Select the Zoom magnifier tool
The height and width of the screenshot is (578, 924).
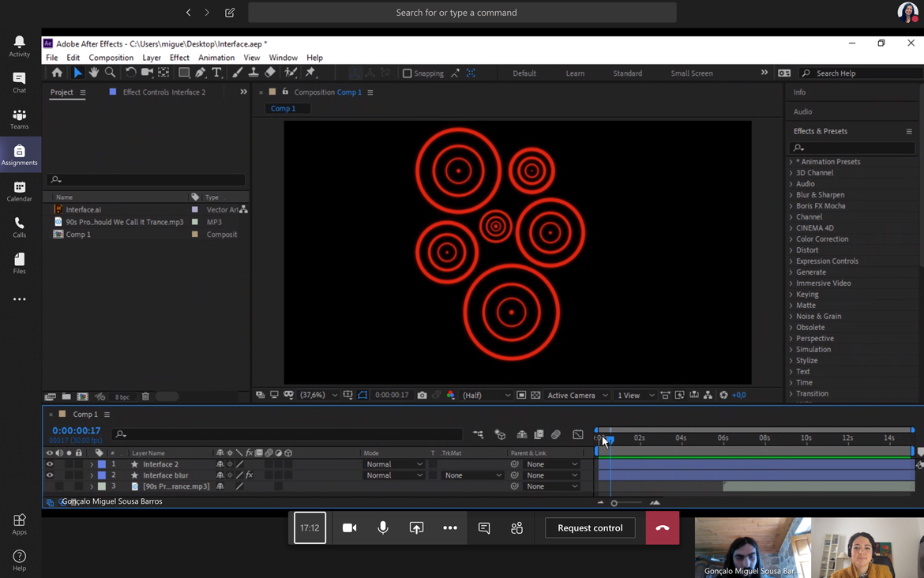coord(111,73)
